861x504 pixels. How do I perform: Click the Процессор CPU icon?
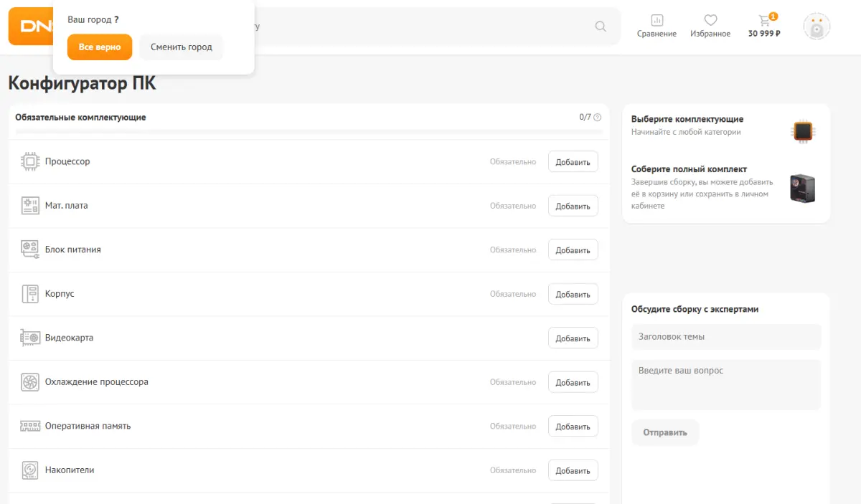29,162
